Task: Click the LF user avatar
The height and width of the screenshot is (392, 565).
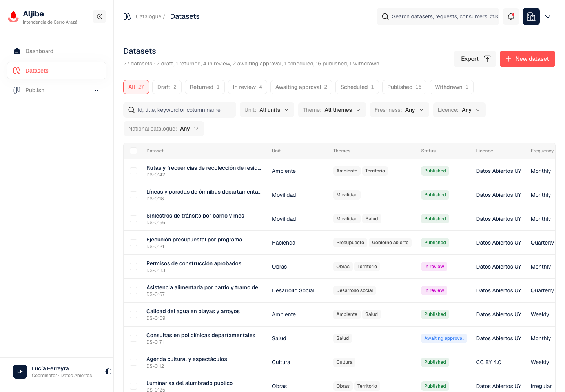Action: click(x=20, y=372)
